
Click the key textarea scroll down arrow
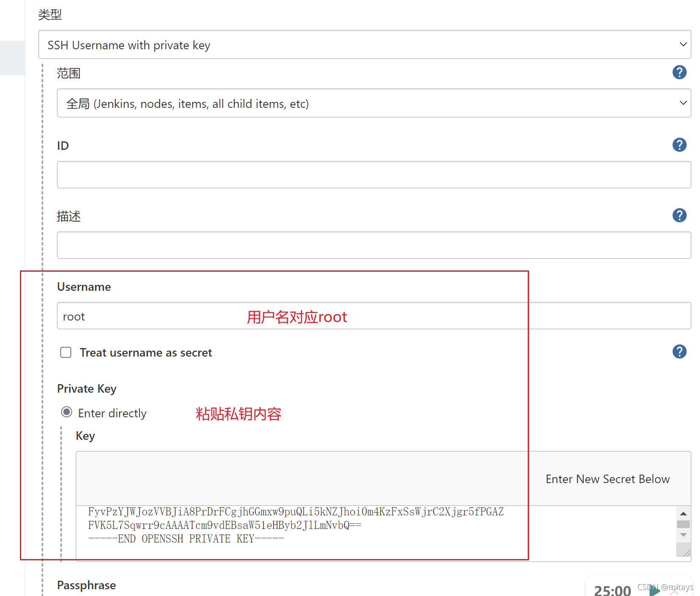683,535
